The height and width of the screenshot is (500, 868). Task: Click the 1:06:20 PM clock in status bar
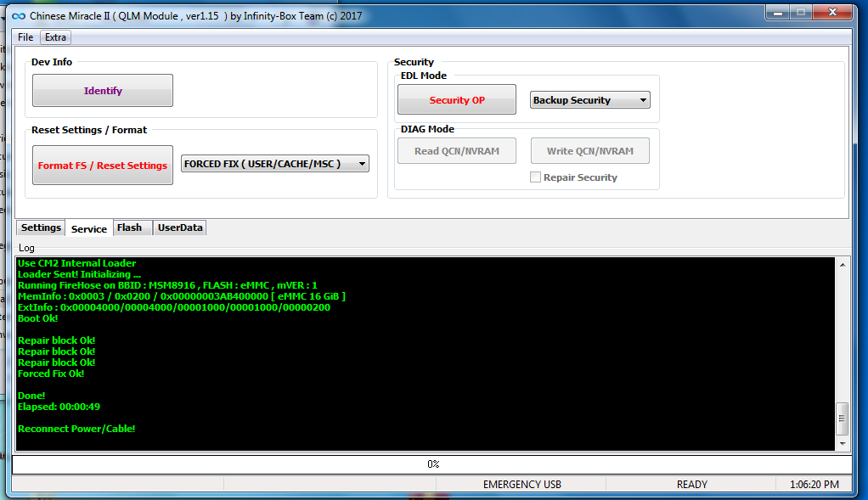pyautogui.click(x=814, y=485)
